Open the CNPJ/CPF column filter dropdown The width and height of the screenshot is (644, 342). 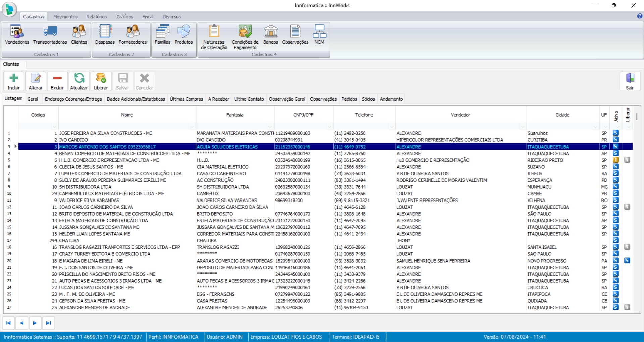329,127
